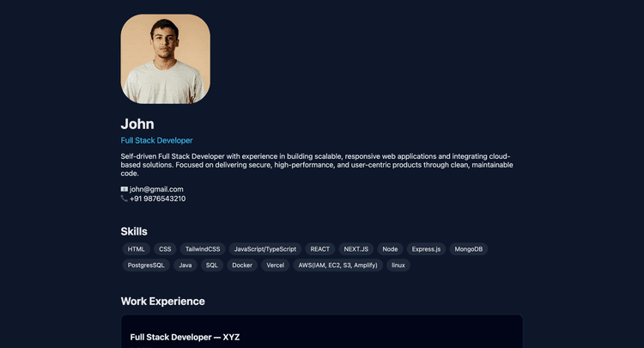This screenshot has width=644, height=348.
Task: Click the REACT skill badge
Action: (320, 249)
